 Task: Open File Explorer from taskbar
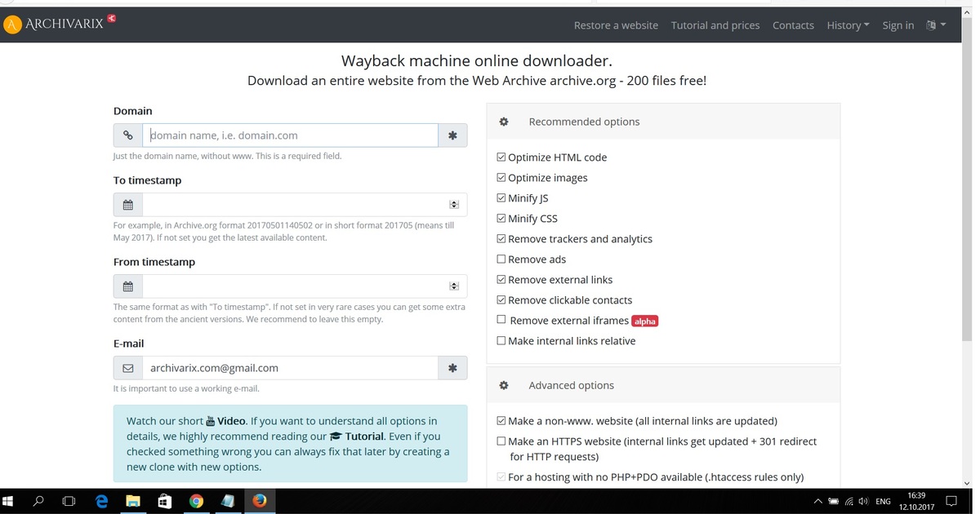[133, 501]
